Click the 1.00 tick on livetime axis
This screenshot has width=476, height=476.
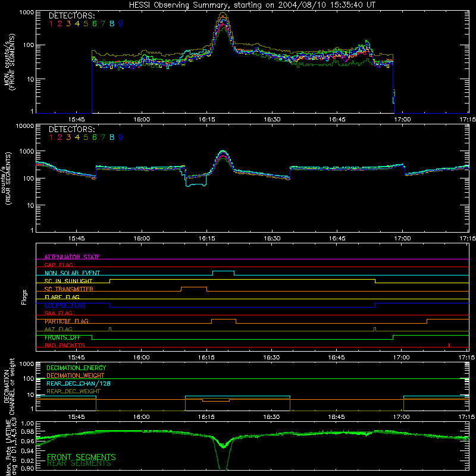28,424
